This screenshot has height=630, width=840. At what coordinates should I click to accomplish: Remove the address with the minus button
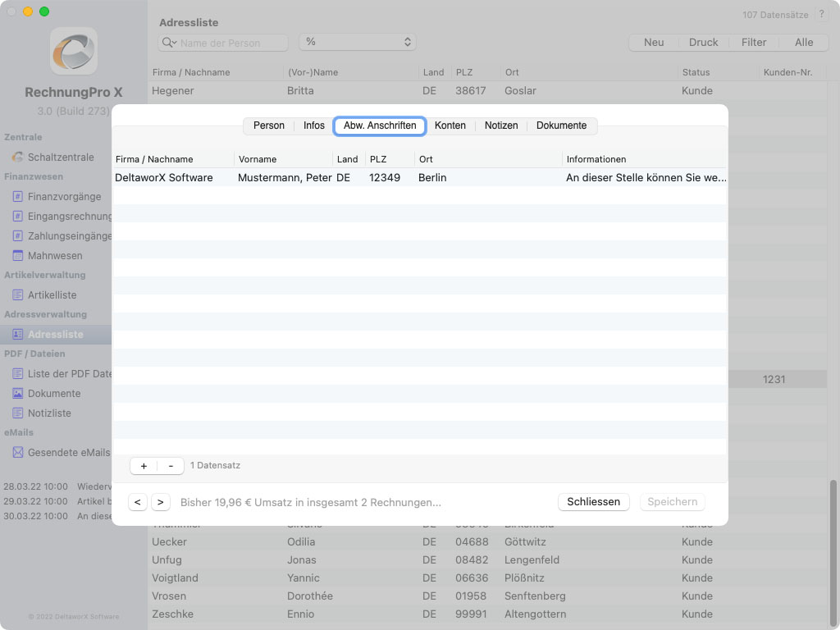[171, 466]
